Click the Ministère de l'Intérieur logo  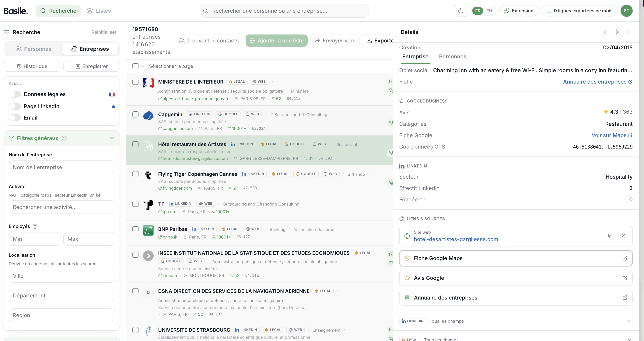[x=148, y=83]
